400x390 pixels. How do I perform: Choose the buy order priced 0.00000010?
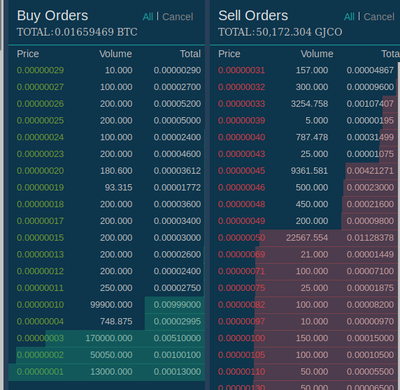107,305
